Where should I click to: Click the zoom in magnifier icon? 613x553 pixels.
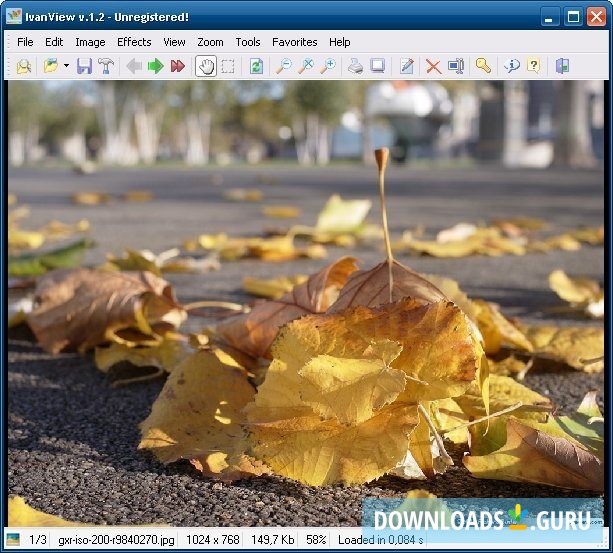pyautogui.click(x=327, y=66)
